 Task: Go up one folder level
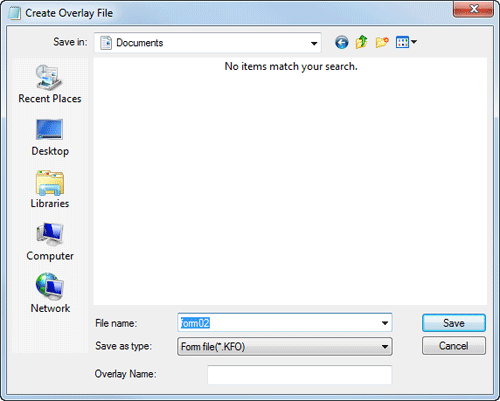click(x=362, y=42)
